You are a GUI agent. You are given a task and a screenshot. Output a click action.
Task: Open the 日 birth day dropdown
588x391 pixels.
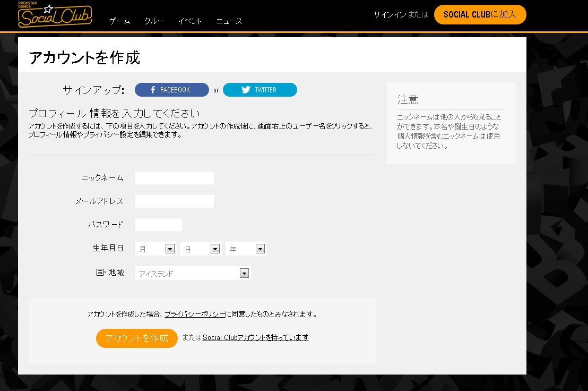click(x=201, y=249)
